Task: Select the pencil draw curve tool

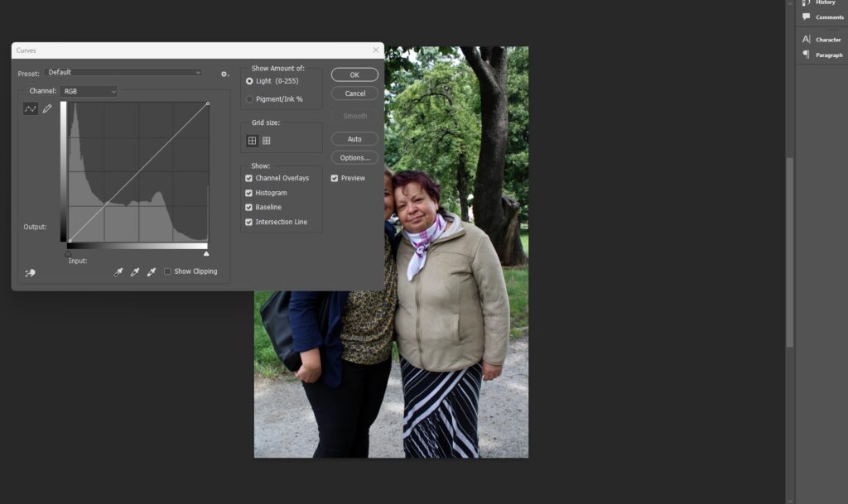Action: [x=47, y=108]
